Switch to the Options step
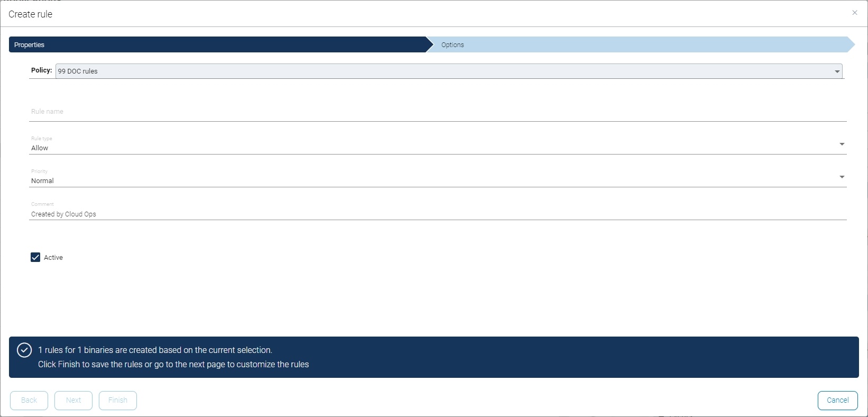The height and width of the screenshot is (417, 868). coord(641,44)
